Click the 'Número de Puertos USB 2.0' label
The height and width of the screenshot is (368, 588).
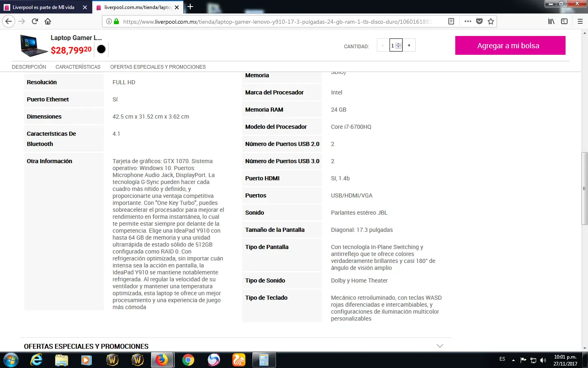[282, 144]
